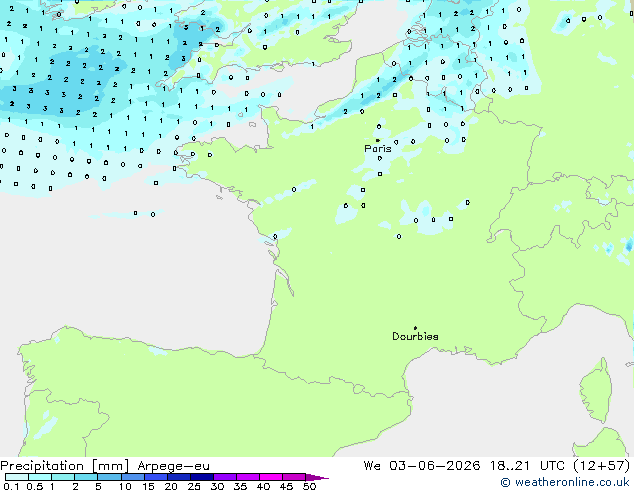Click the 2–5 mm legend swatch
634x490 pixels.
pyautogui.click(x=86, y=477)
